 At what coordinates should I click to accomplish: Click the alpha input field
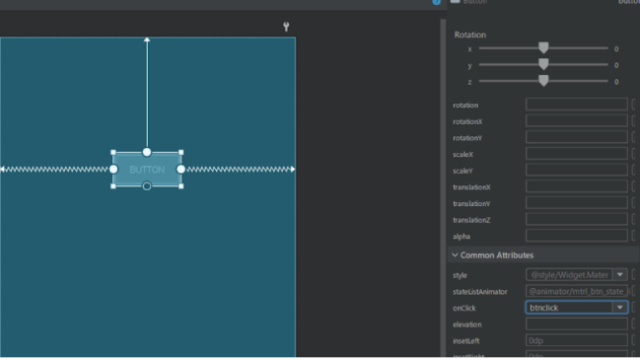(x=576, y=236)
